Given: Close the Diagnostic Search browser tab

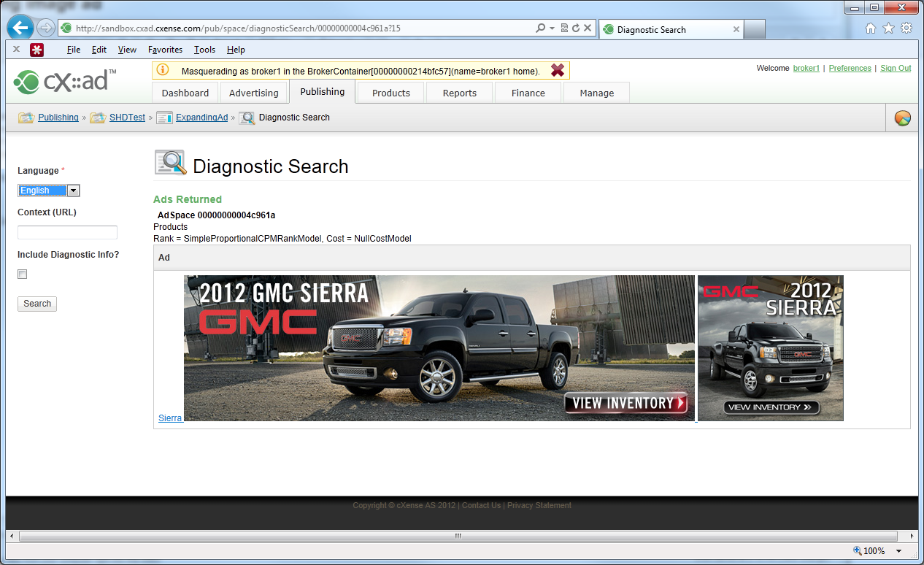Looking at the screenshot, I should 736,29.
